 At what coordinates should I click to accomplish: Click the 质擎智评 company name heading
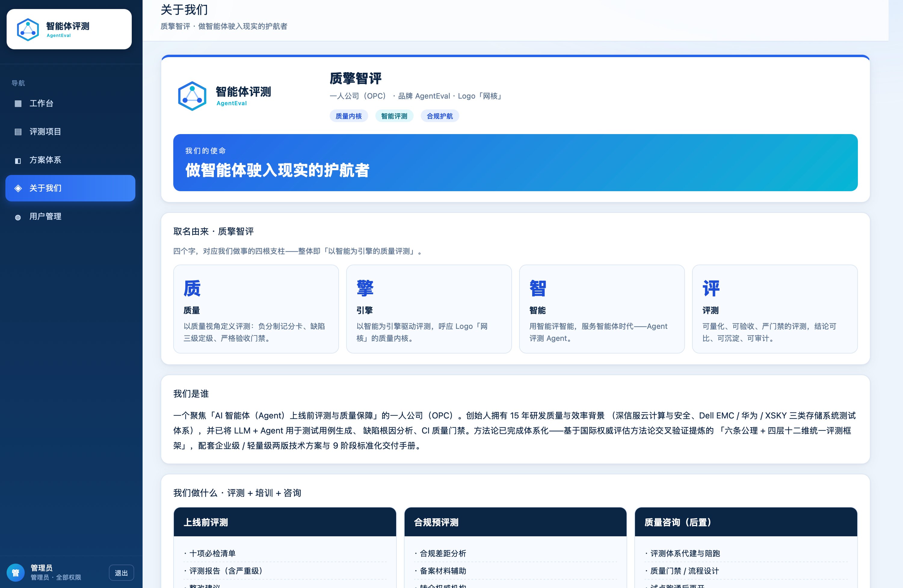coord(356,78)
